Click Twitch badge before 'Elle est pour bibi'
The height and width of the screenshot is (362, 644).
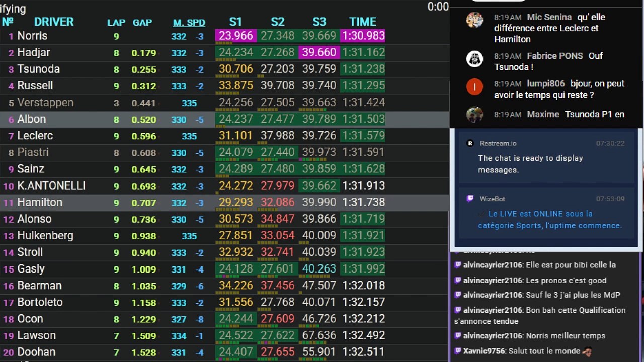[x=458, y=265]
